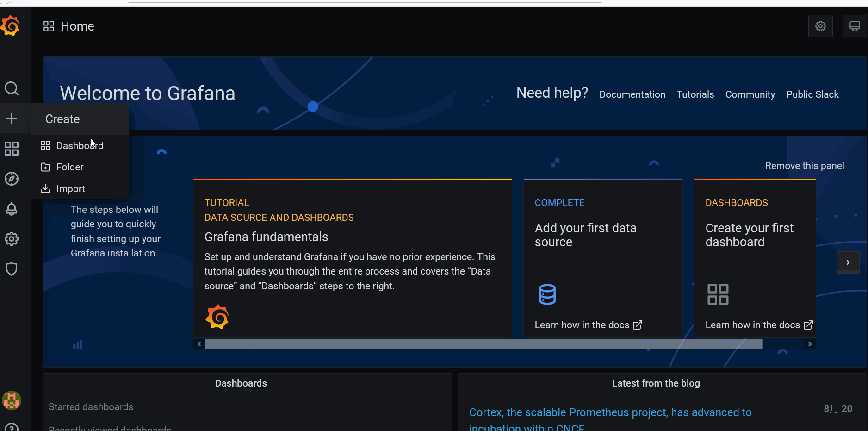The width and height of the screenshot is (868, 431).
Task: Expand the panel carousel right chevron
Action: coord(848,262)
